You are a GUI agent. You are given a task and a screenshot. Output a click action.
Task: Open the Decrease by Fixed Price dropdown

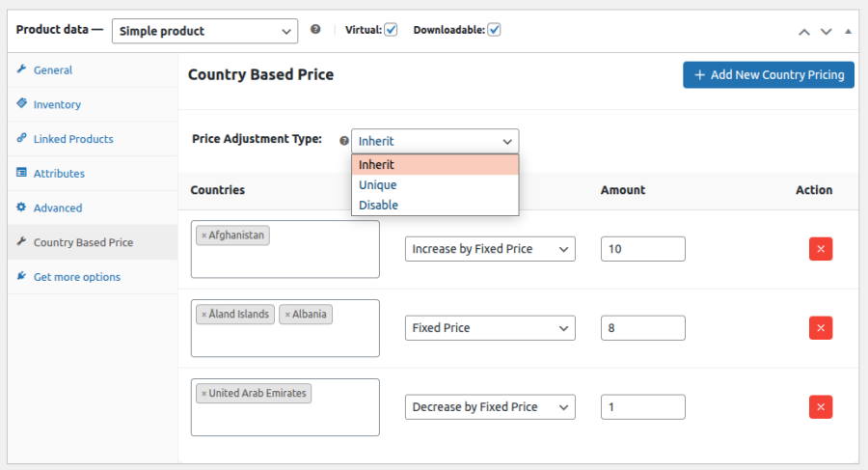(490, 407)
